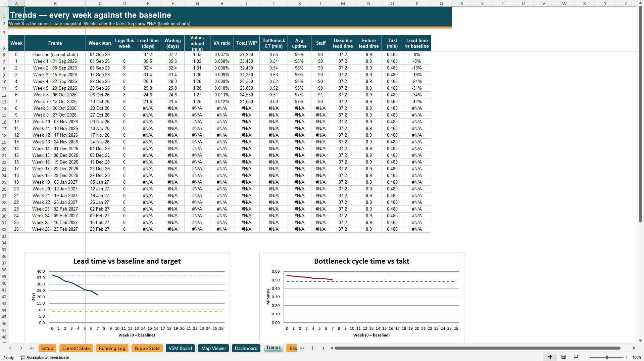Zoom in with the plus button
This screenshot has height=361, width=644.
[626, 357]
